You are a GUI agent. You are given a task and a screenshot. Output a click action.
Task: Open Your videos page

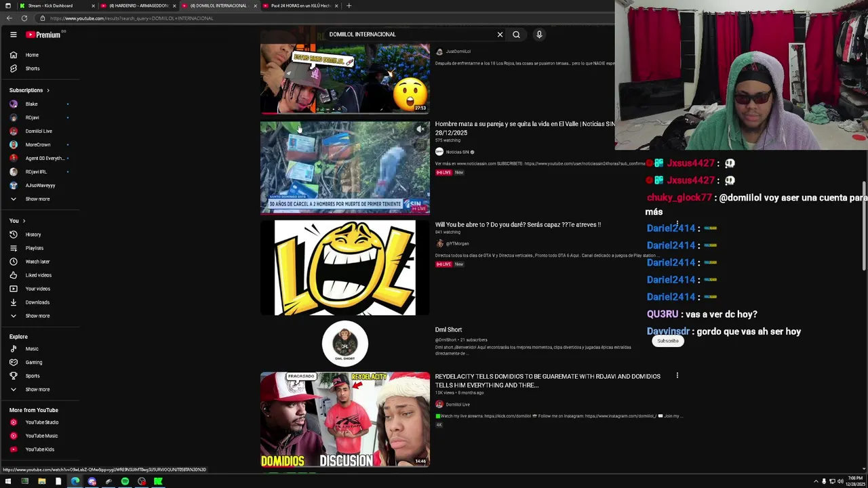pyautogui.click(x=39, y=289)
